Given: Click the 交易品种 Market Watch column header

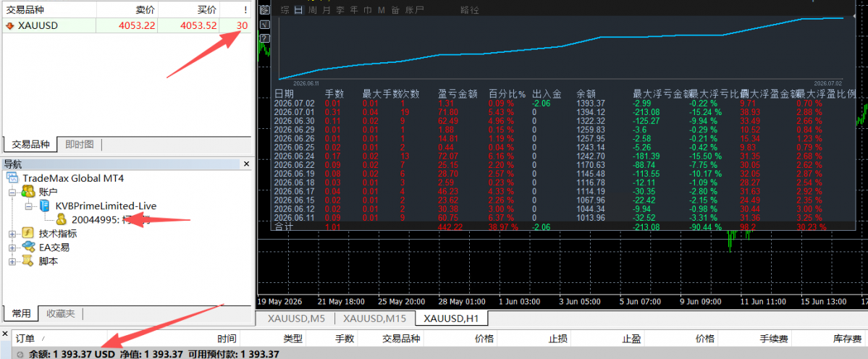Looking at the screenshot, I should click(49, 9).
